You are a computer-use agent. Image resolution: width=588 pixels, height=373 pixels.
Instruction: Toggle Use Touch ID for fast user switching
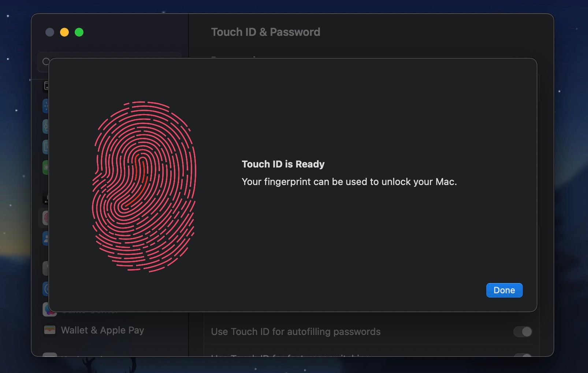click(523, 357)
